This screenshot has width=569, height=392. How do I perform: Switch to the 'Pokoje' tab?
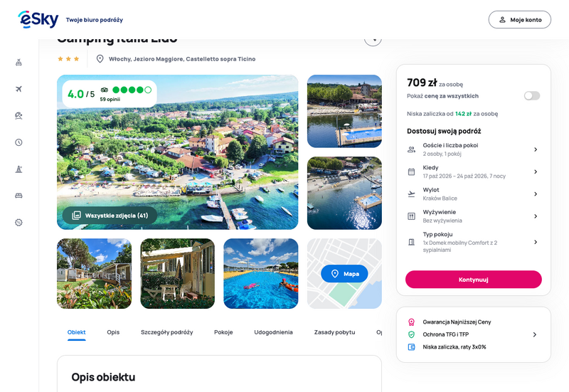point(223,332)
